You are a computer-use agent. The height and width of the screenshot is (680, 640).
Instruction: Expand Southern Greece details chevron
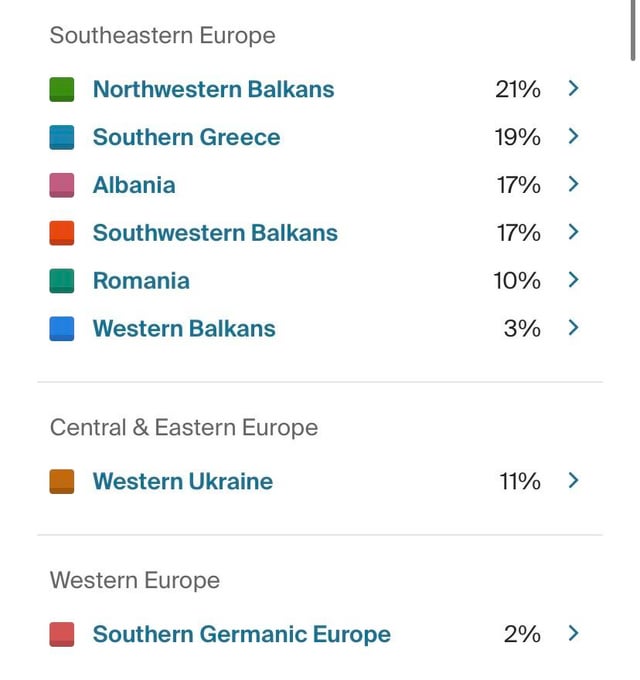point(573,136)
